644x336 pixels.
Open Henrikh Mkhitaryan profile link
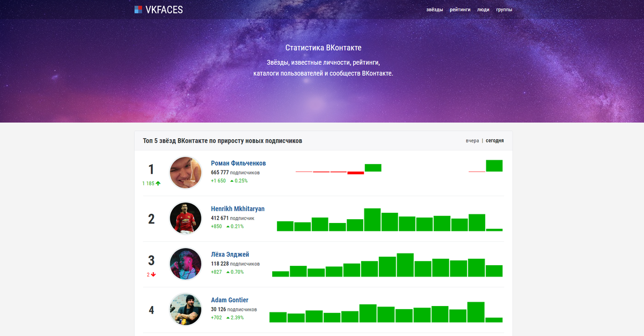(x=238, y=209)
